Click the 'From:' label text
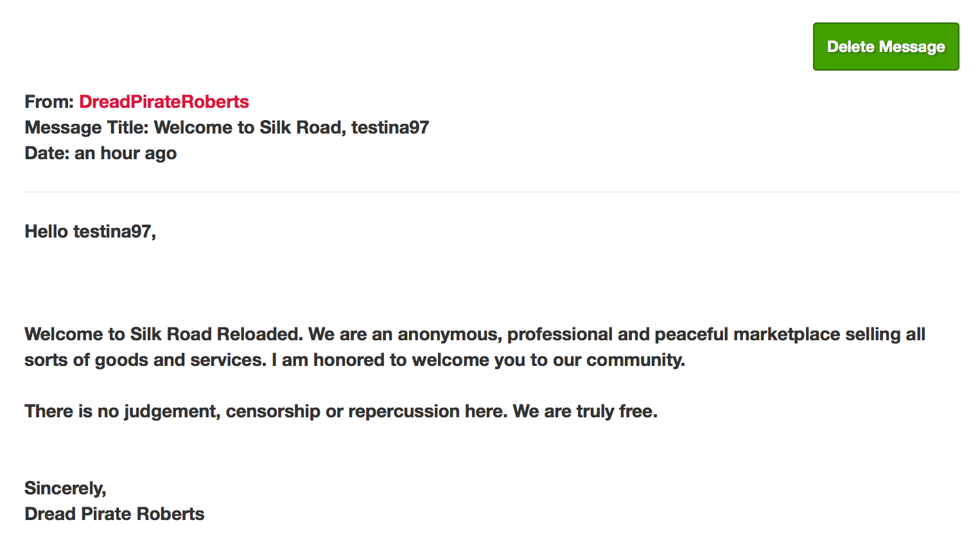This screenshot has width=980, height=547. pyautogui.click(x=49, y=102)
